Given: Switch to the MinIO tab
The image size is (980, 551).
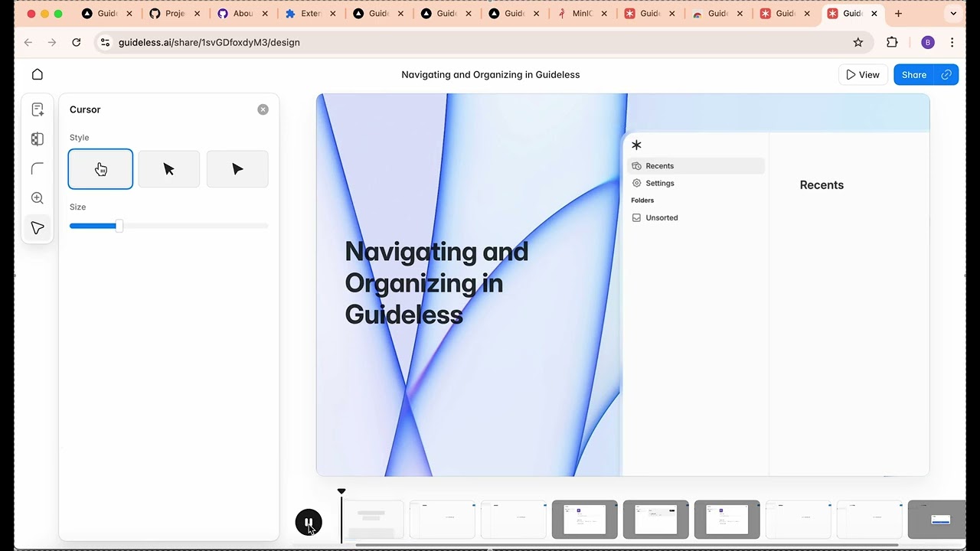Looking at the screenshot, I should (581, 14).
